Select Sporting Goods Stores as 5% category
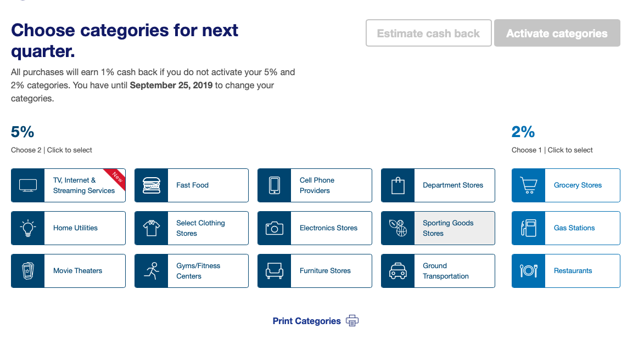The height and width of the screenshot is (340, 644). [438, 228]
